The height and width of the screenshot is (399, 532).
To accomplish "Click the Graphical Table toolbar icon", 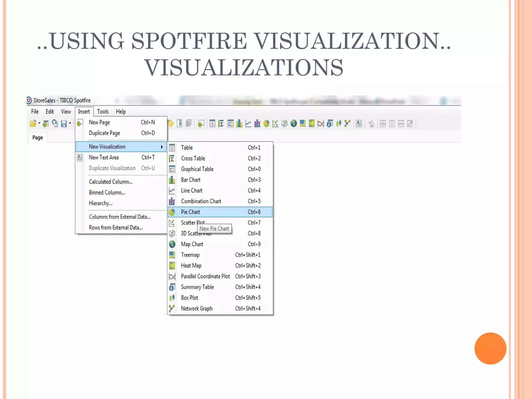I will coord(230,124).
